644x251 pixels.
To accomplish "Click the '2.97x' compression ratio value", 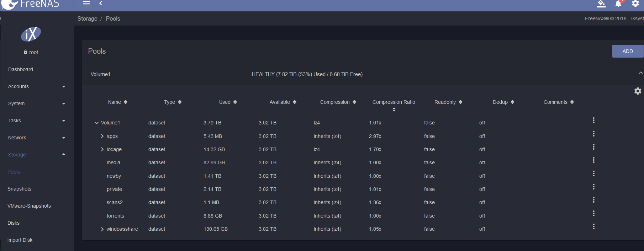I will point(375,136).
